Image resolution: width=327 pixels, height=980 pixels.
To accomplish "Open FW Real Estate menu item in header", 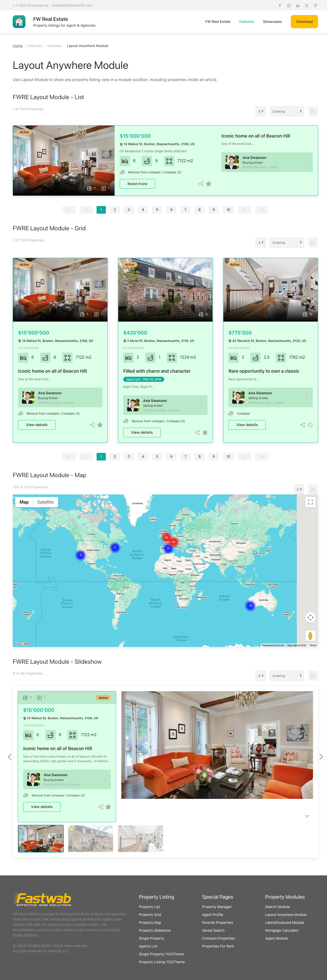I will click(218, 22).
